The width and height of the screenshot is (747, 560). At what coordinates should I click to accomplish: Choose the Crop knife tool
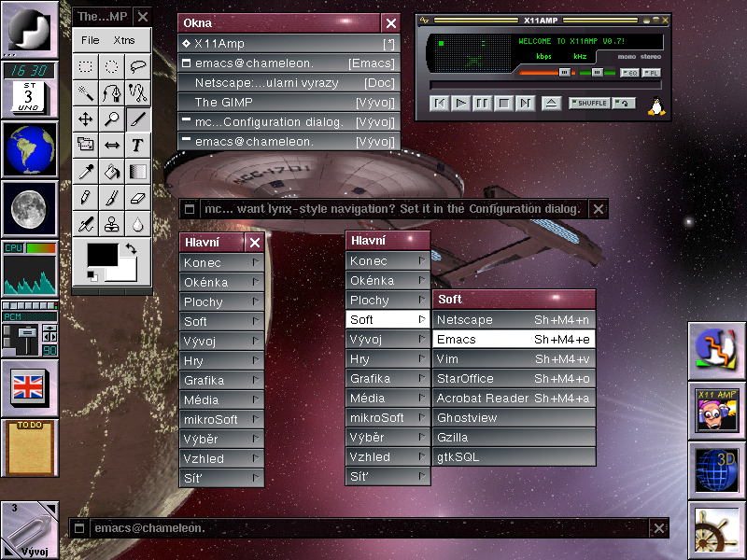pyautogui.click(x=138, y=119)
